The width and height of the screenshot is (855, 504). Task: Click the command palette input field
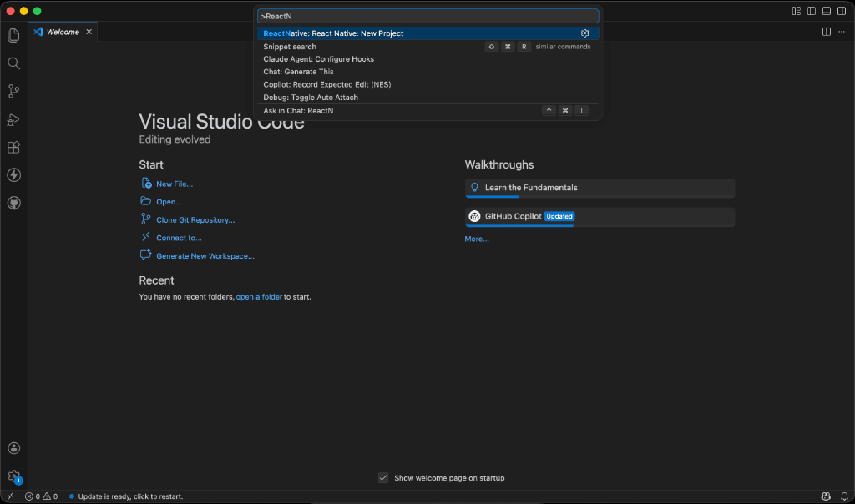click(428, 16)
